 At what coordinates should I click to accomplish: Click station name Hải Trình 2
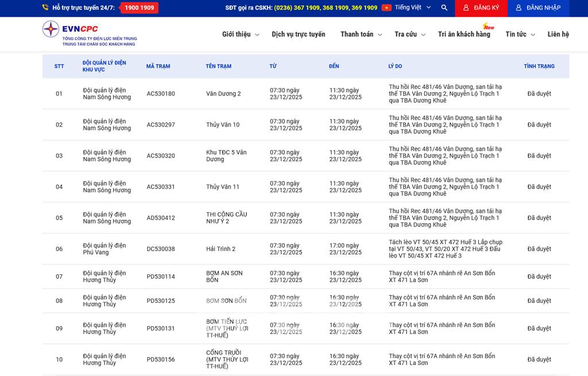220,249
